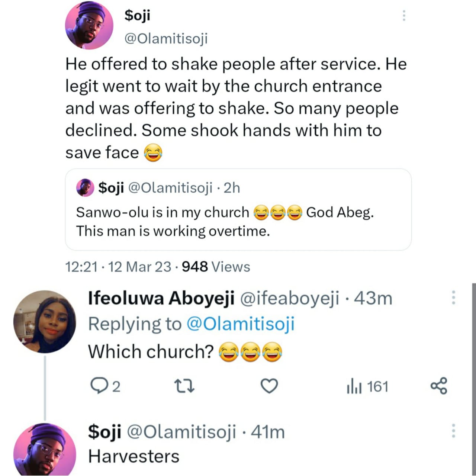Open options menu on Ifeoluwa Aboyeji's reply
Viewport: 476px width, 476px height.
pyautogui.click(x=453, y=297)
